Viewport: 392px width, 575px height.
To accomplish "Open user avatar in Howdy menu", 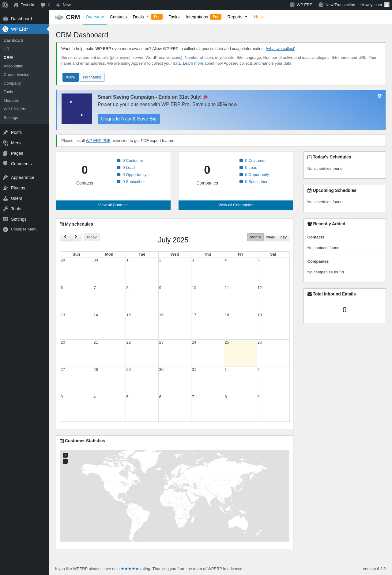I will [387, 5].
